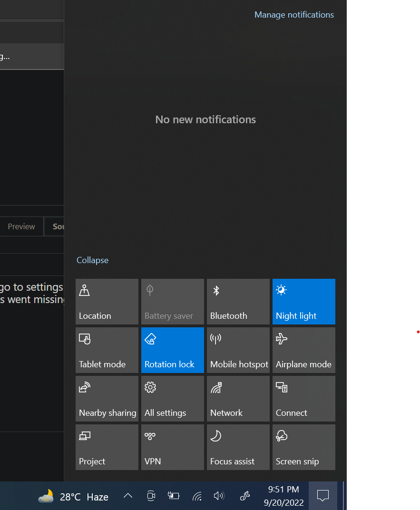Toggle Location quick action on
The image size is (420, 510).
107,302
